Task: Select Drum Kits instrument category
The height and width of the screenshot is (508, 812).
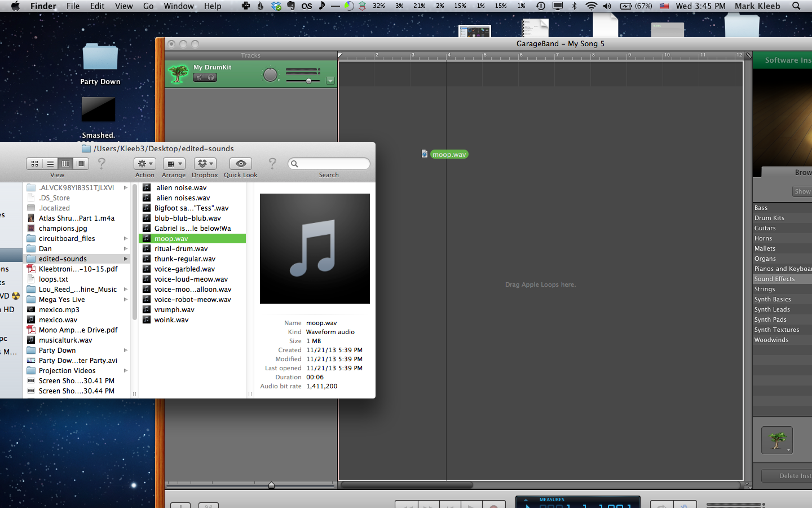Action: [783, 218]
